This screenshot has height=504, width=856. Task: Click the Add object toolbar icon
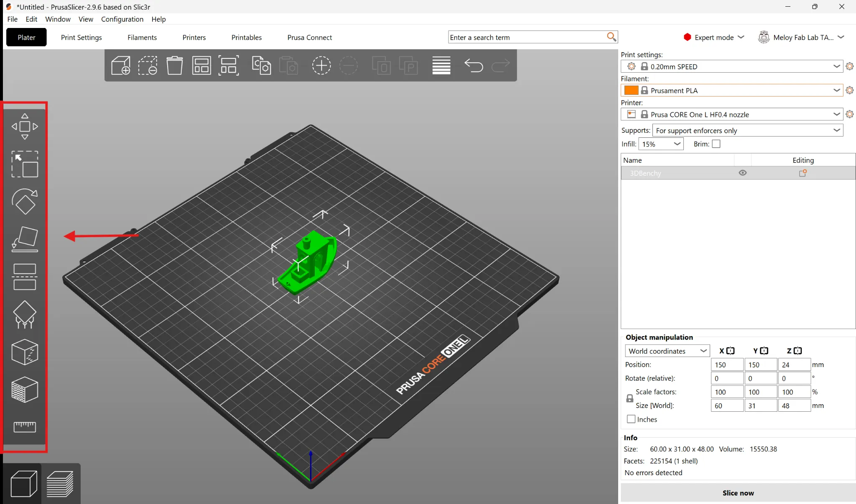(x=121, y=66)
